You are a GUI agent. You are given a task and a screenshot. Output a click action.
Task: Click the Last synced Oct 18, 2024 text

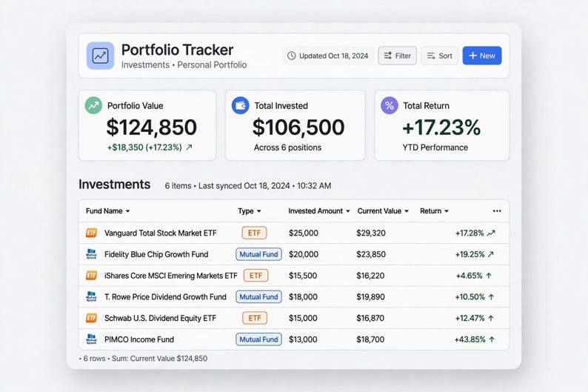point(244,186)
